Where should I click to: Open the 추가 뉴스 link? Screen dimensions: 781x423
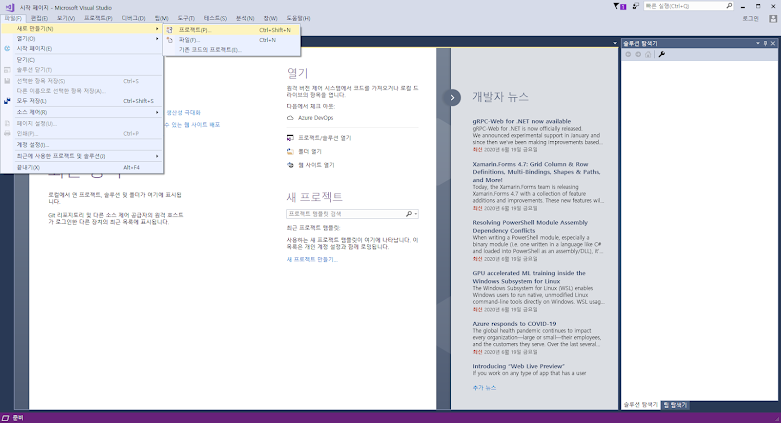pos(484,388)
